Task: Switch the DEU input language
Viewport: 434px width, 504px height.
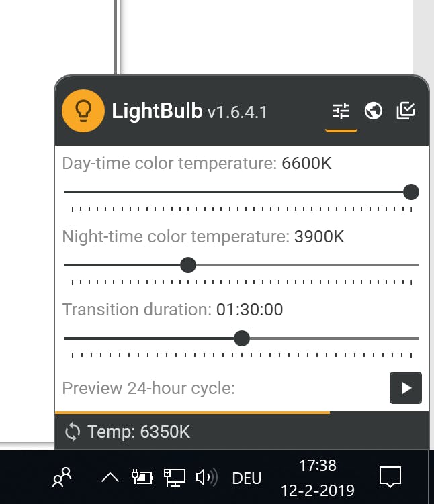Action: coord(247,478)
